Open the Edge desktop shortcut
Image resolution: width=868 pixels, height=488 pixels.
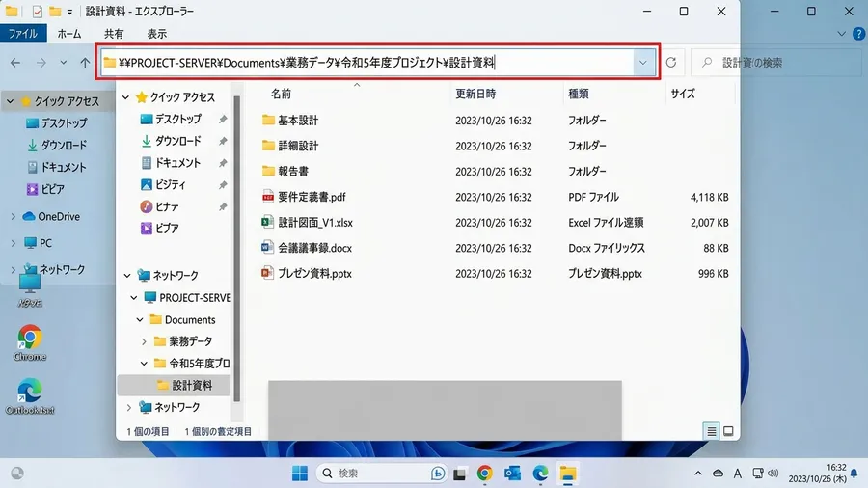coord(29,396)
